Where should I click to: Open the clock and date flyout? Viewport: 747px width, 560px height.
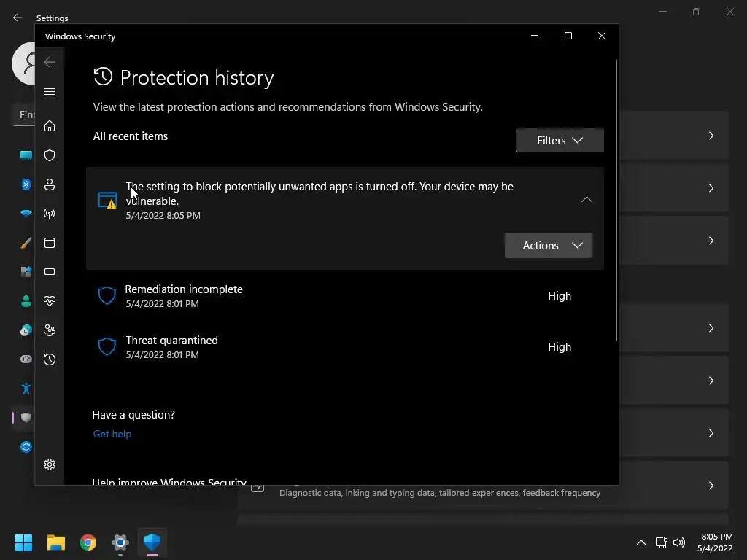(715, 542)
